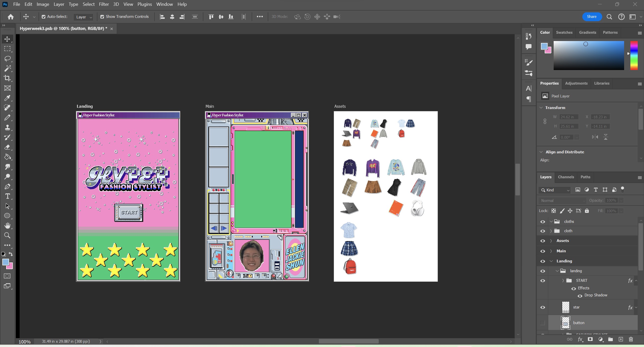Image resolution: width=644 pixels, height=347 pixels.
Task: Select the Lasso tool
Action: pos(7,59)
